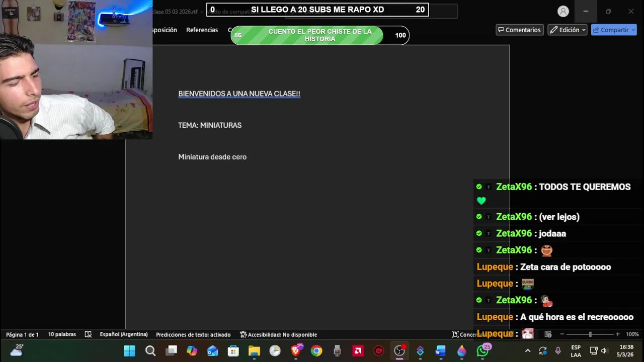Open taskbar Search
The height and width of the screenshot is (362, 644).
tap(150, 351)
